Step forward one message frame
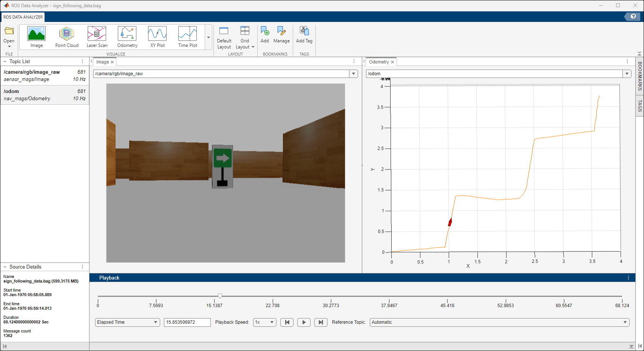Viewport: 644px width, 351px height. click(320, 322)
